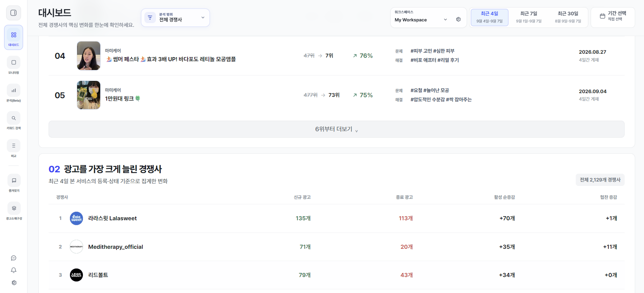Click the #압도적인 수분감 tags
644x293 pixels.
point(441,100)
